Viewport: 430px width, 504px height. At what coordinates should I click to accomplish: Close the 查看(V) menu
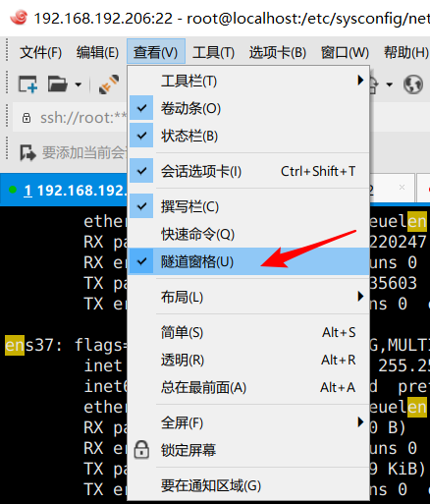[x=156, y=51]
